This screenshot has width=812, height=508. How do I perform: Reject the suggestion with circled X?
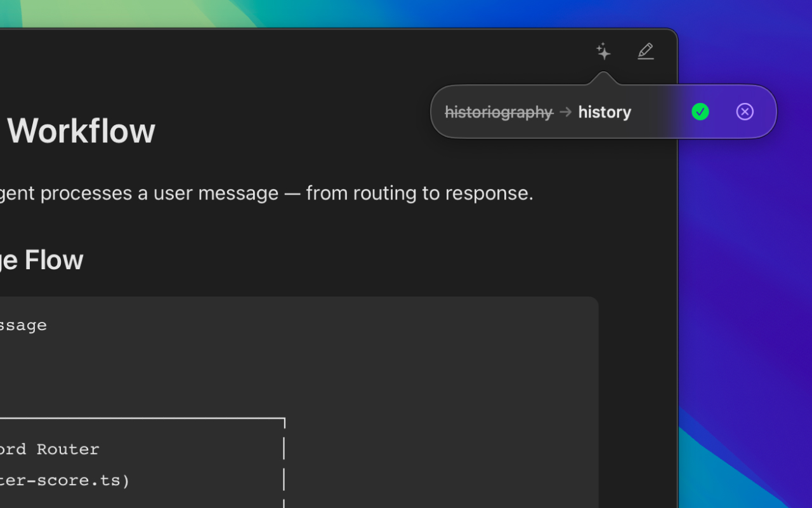(745, 112)
